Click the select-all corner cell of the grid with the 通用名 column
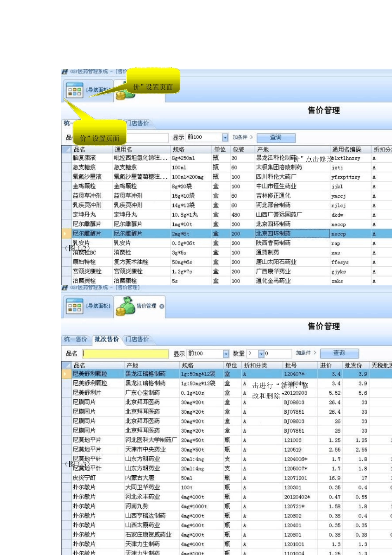 click(x=66, y=149)
